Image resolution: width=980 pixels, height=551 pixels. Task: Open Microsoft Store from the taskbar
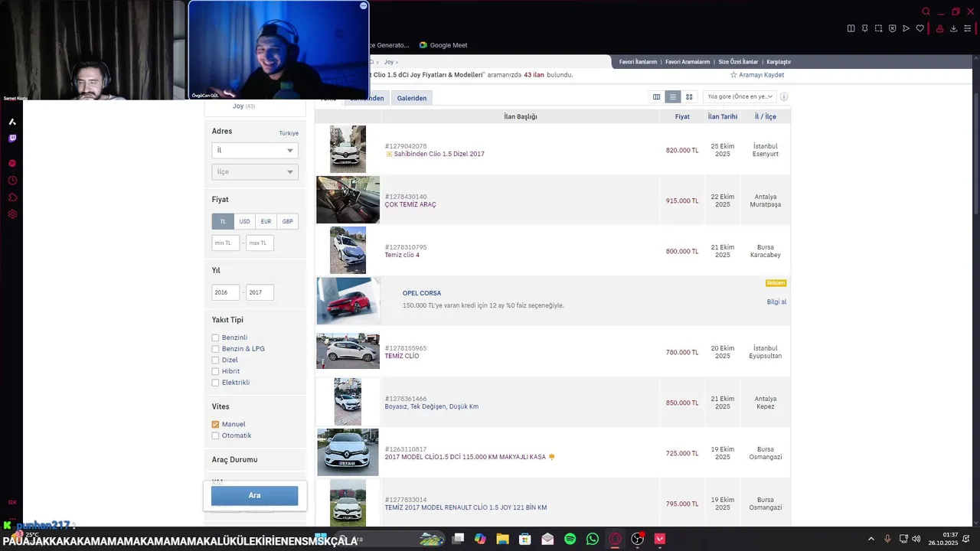[x=525, y=539]
